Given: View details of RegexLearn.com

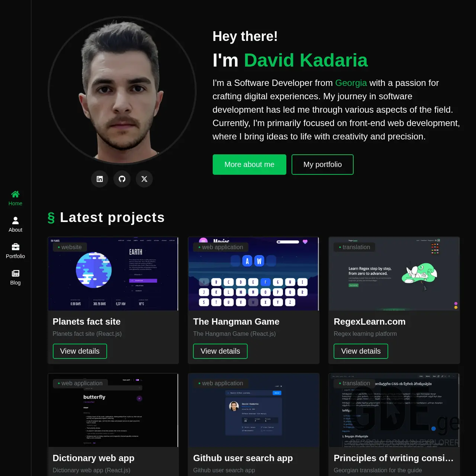Looking at the screenshot, I should [361, 351].
